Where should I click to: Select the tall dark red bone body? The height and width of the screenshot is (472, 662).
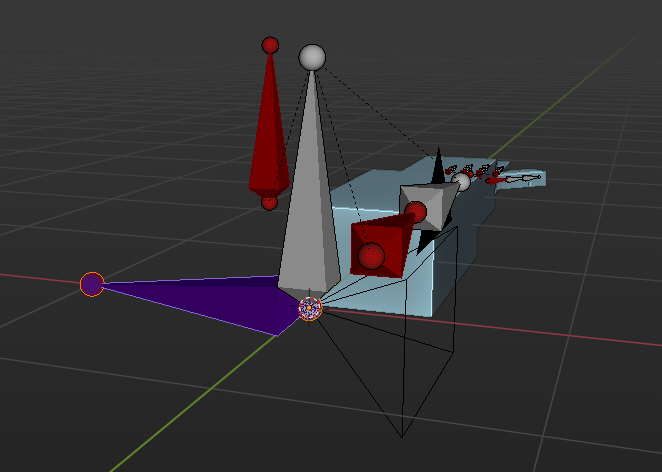point(269,140)
